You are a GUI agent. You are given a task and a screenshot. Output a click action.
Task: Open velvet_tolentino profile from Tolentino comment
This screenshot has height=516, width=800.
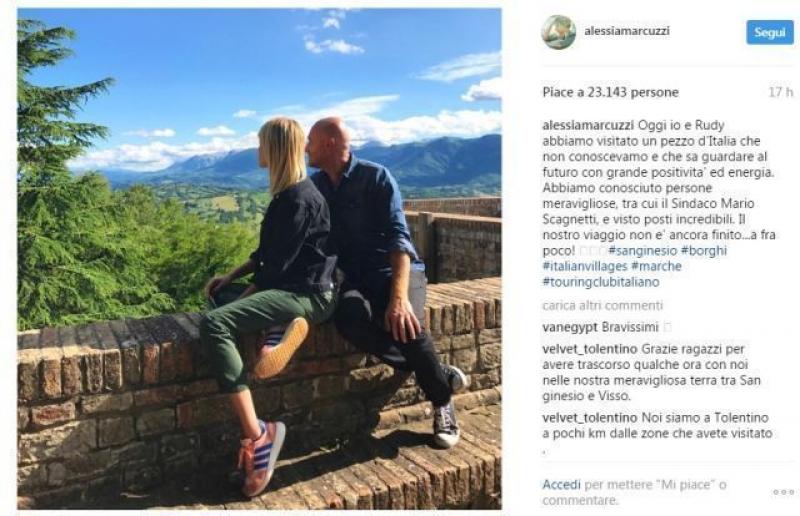coord(590,418)
